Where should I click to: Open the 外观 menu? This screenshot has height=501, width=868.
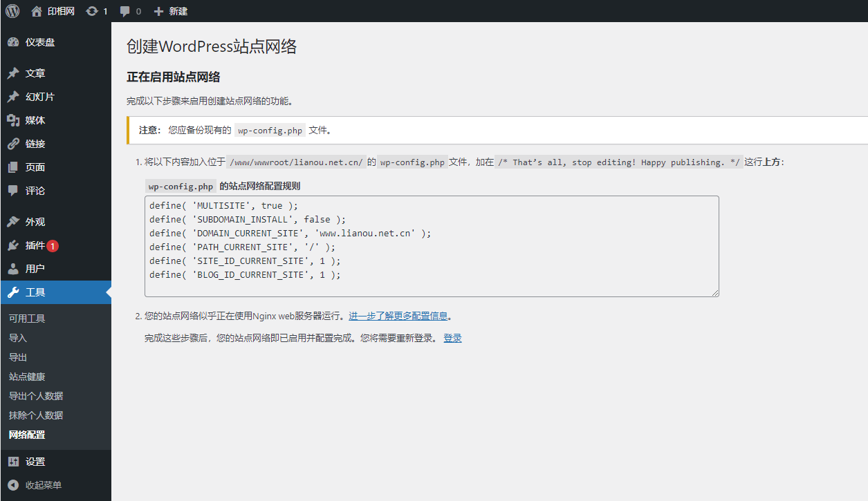55,222
